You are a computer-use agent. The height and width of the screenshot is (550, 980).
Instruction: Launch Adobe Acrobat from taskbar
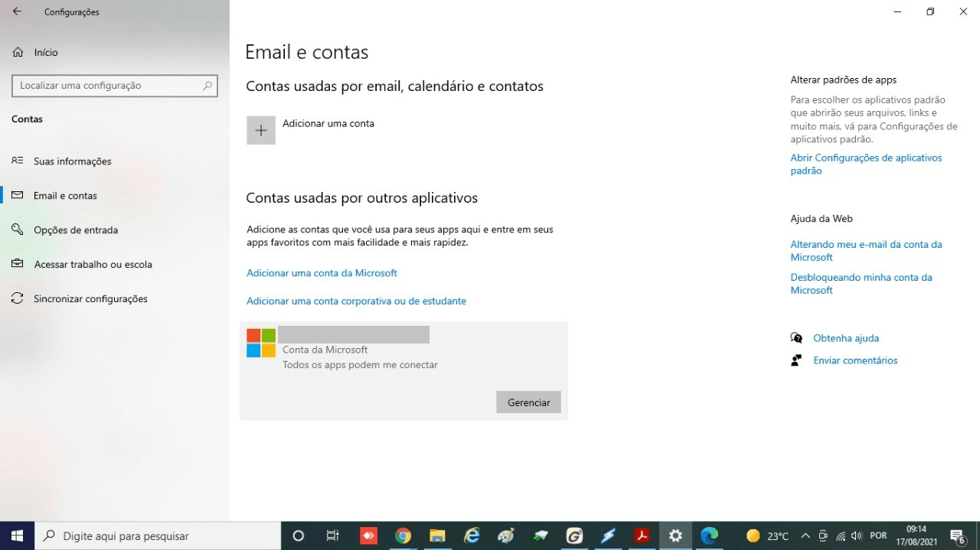tap(642, 536)
